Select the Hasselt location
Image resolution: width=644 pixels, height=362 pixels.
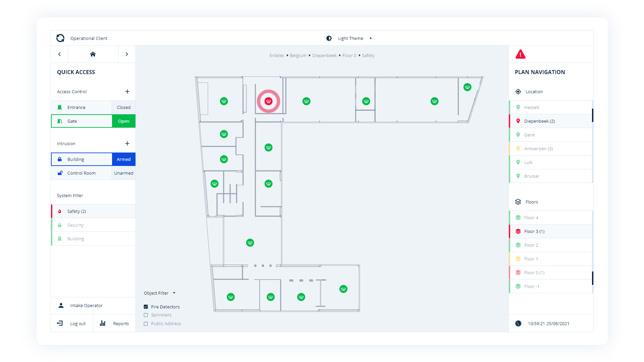point(550,107)
